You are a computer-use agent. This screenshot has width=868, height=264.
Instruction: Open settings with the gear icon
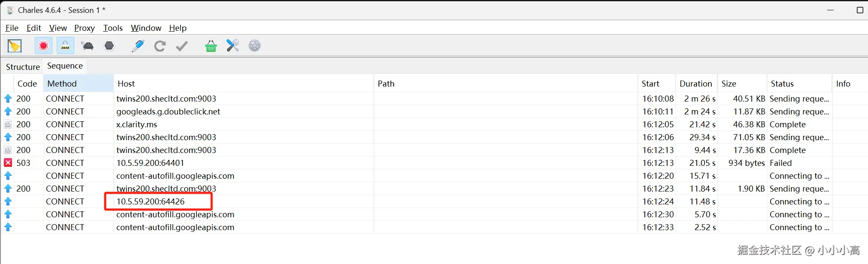255,46
